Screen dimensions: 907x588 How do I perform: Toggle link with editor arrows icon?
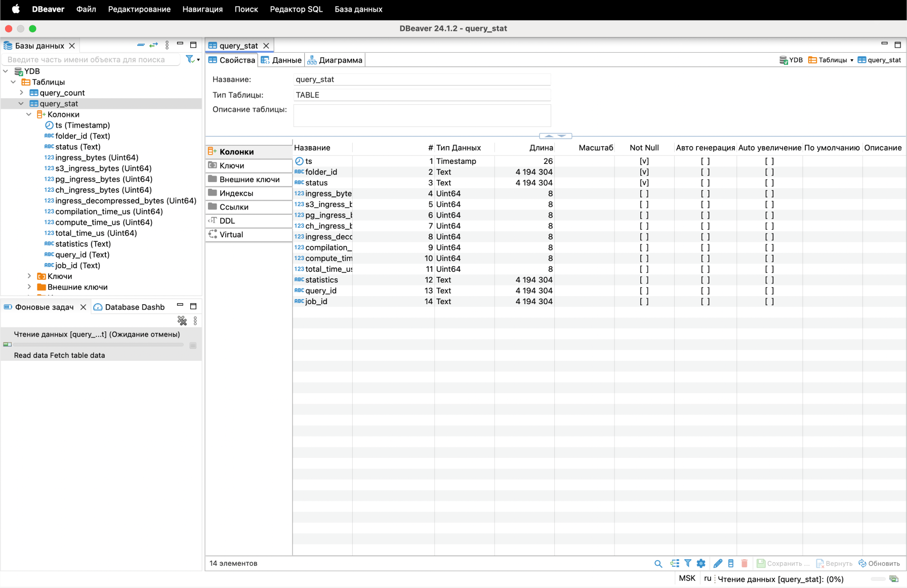(x=153, y=45)
